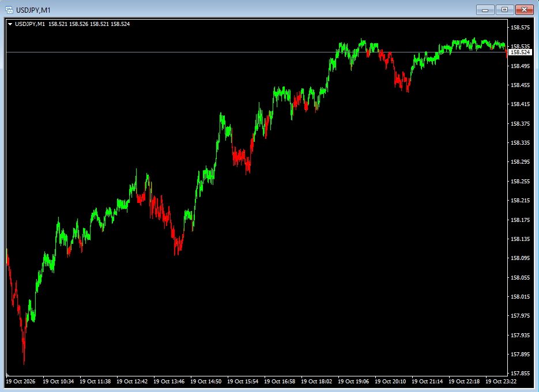Maximize the USDJPY chart window
This screenshot has height=392, width=539.
click(x=504, y=10)
